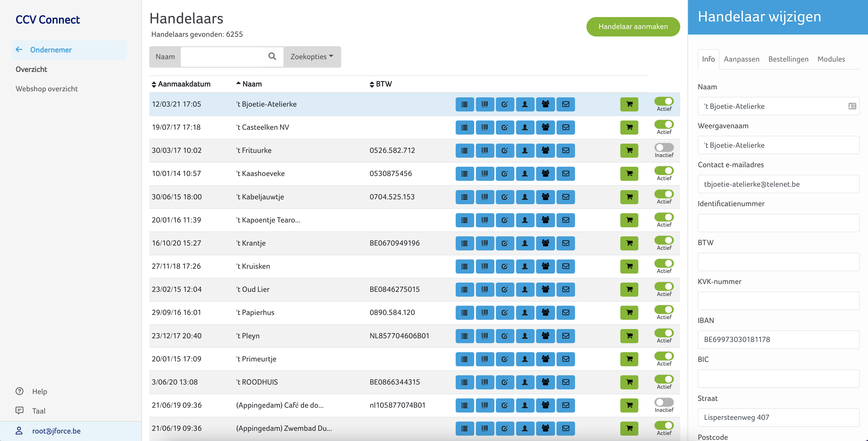This screenshot has width=868, height=441.
Task: Open the Bestellingen tab
Action: point(788,59)
